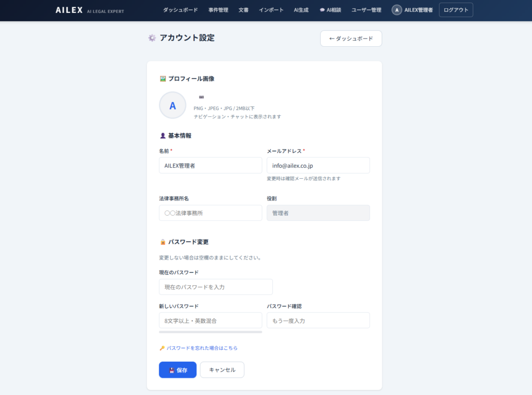This screenshot has height=395, width=532.
Task: Click the key icon near password reset link
Action: pos(162,348)
